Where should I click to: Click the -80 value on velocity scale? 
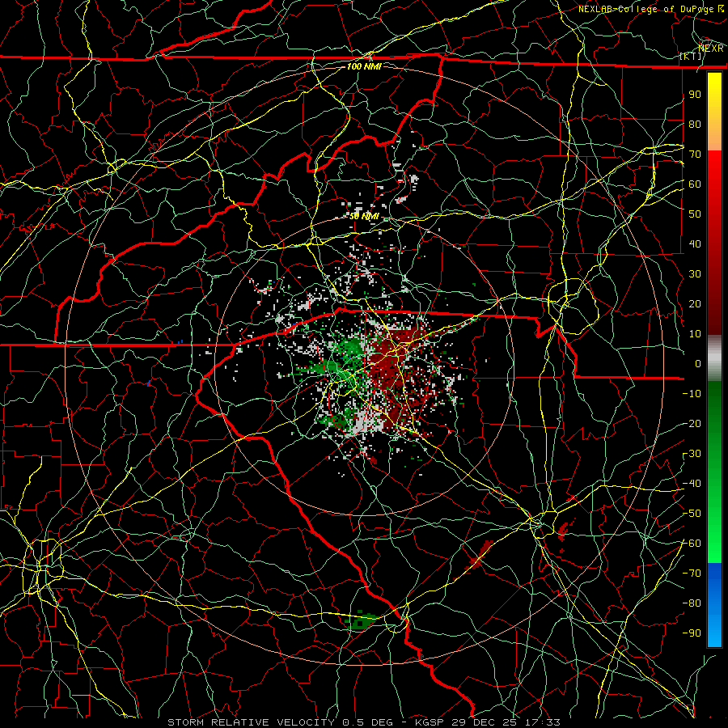pos(692,603)
